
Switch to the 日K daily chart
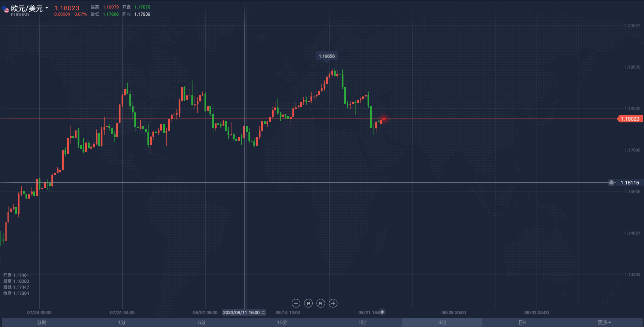[x=522, y=322]
